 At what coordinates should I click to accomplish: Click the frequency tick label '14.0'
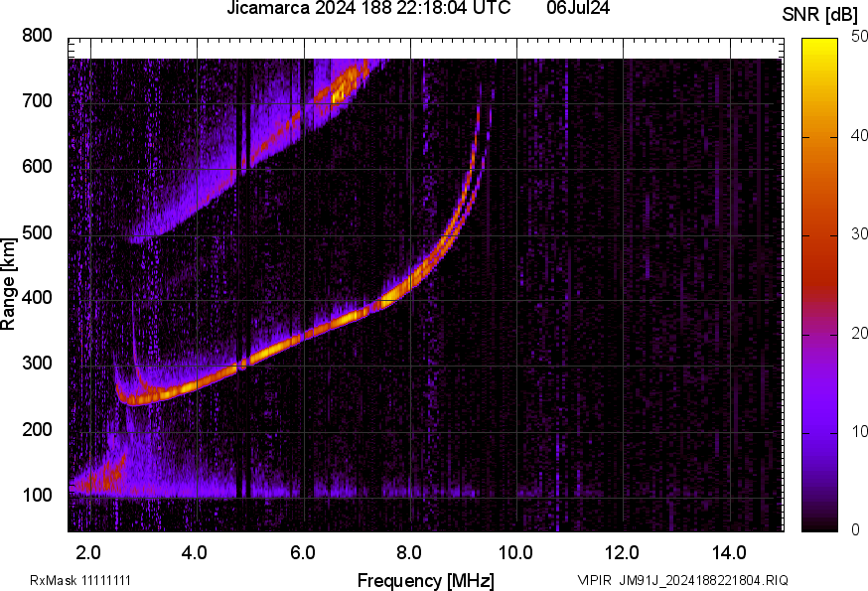(x=729, y=552)
